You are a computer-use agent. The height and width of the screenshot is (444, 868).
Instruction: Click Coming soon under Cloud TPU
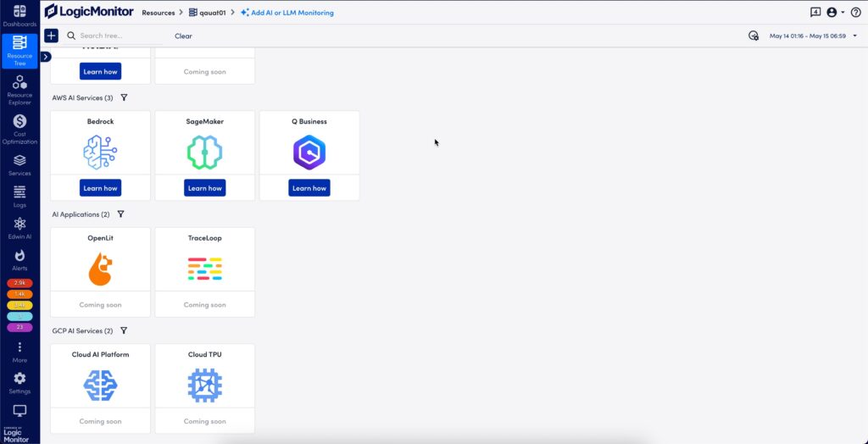tap(205, 421)
